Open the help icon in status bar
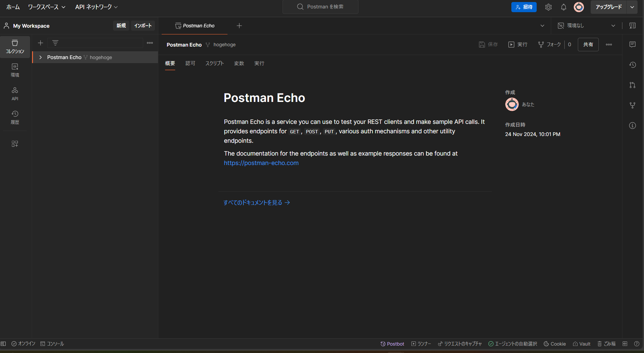This screenshot has height=353, width=644. pyautogui.click(x=637, y=344)
